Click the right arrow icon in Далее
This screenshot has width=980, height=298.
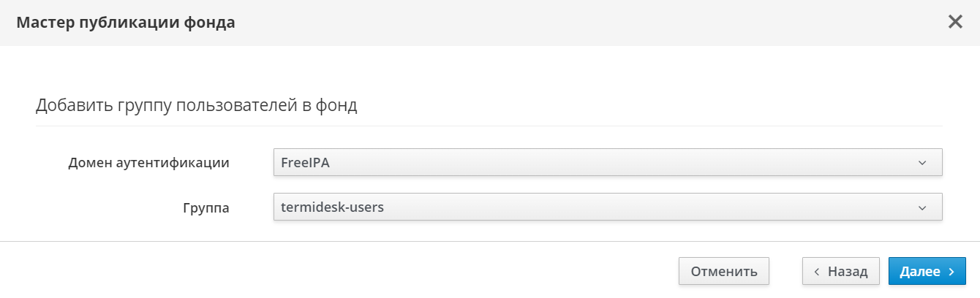(x=951, y=272)
